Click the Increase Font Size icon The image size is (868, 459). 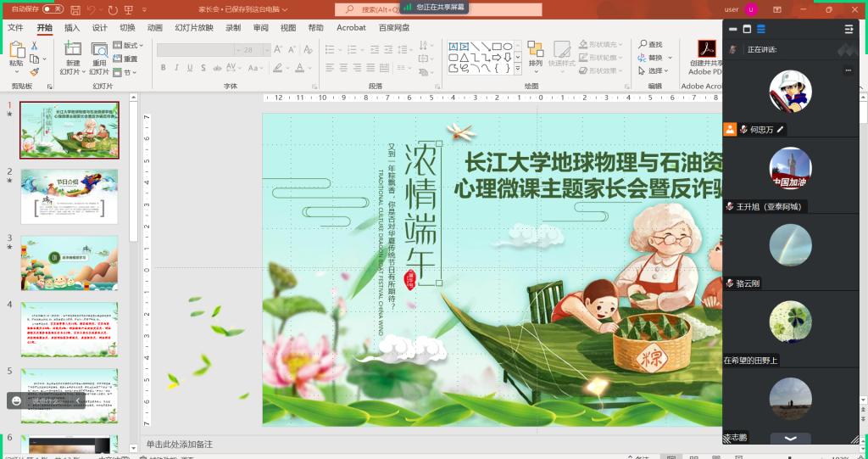tap(278, 50)
